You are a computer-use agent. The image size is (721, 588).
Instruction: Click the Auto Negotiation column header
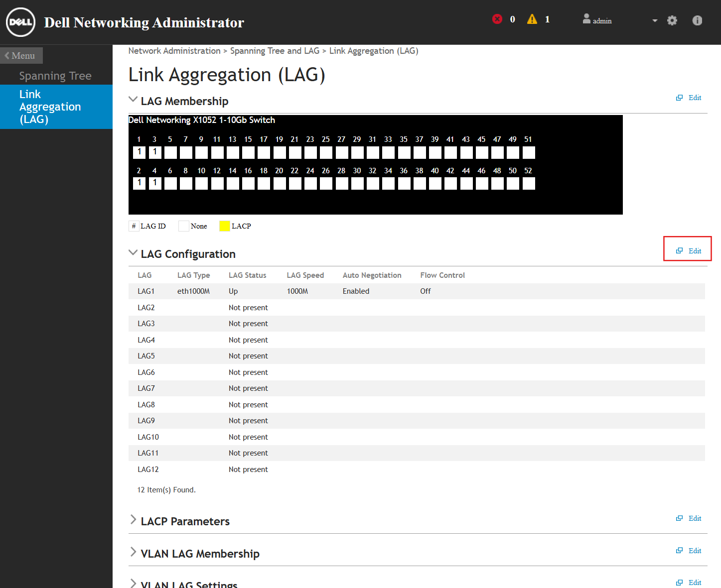pyautogui.click(x=372, y=275)
